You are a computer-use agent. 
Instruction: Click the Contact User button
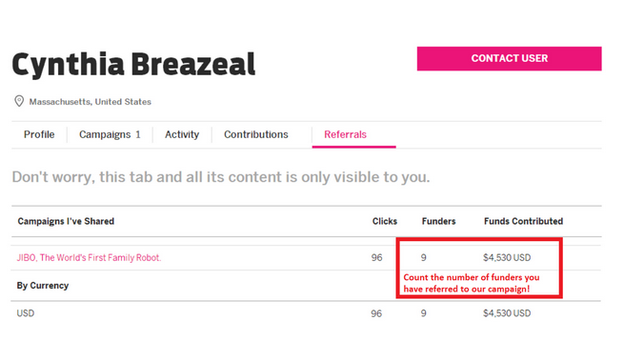[x=510, y=59]
